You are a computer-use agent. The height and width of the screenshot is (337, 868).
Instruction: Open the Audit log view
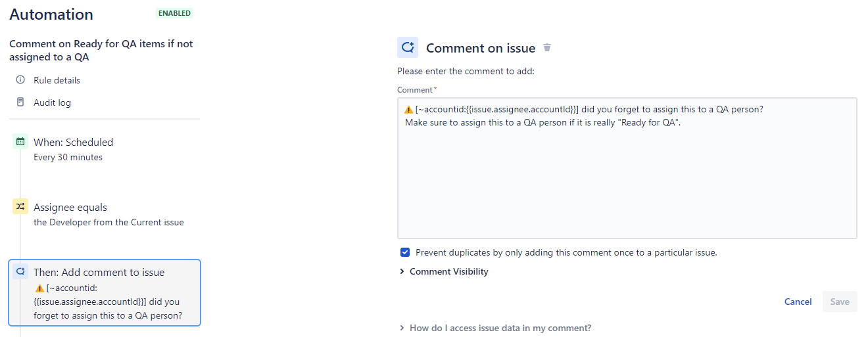click(x=52, y=102)
